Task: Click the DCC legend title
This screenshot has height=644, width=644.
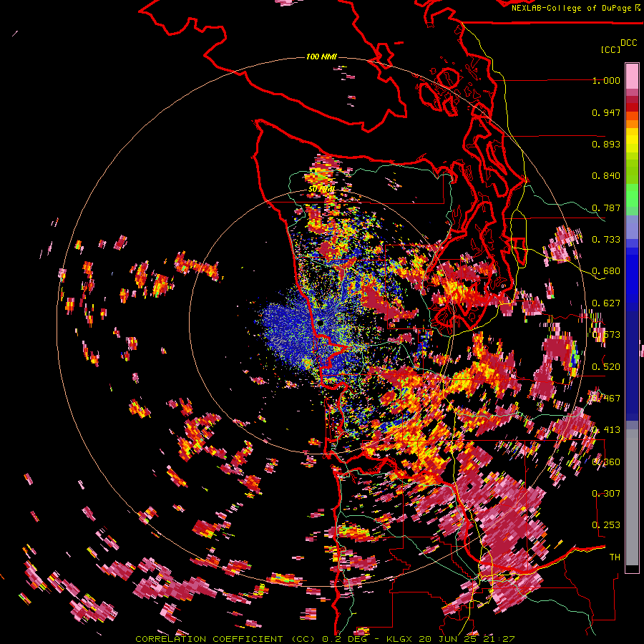Action: tap(628, 43)
